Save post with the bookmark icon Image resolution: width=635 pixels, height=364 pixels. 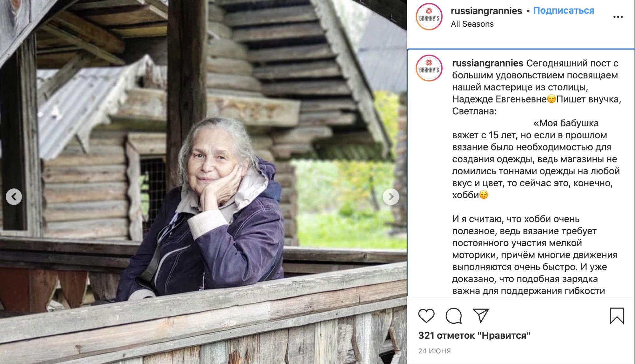(617, 315)
